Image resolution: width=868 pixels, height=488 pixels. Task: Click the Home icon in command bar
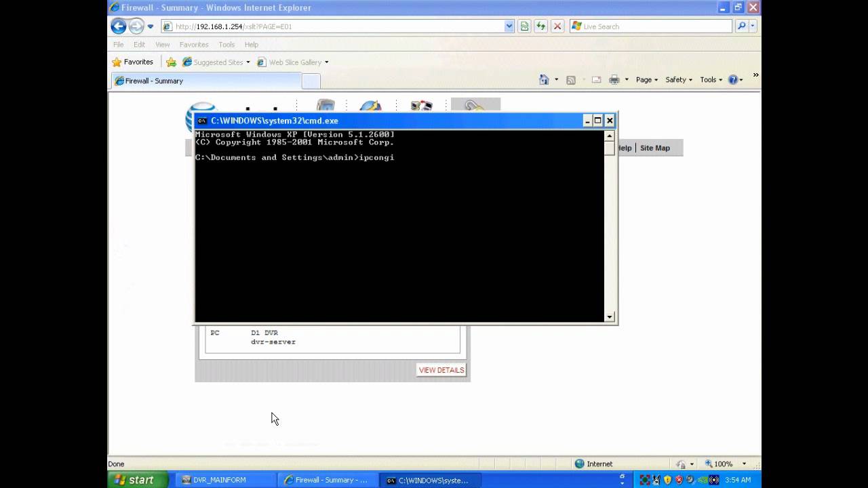(x=544, y=79)
